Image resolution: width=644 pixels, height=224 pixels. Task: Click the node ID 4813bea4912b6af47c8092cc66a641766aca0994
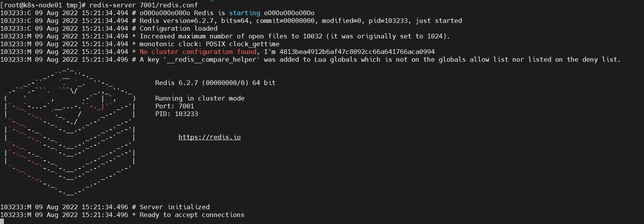357,52
